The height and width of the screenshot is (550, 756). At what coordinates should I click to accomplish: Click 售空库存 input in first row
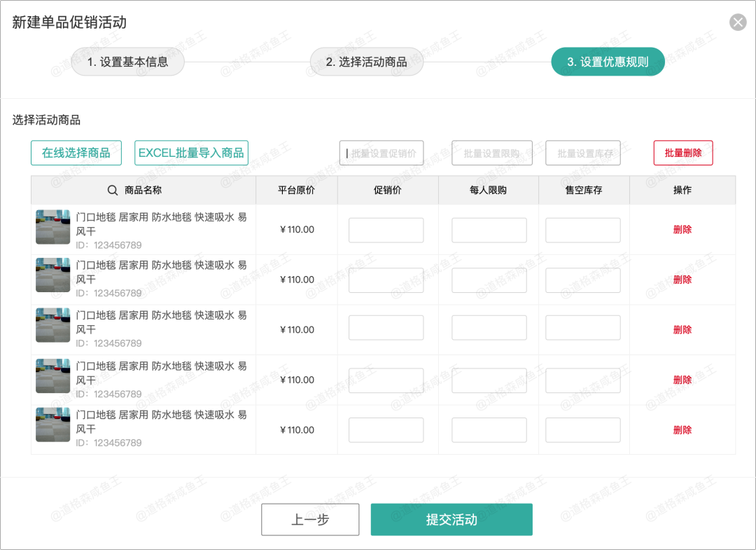(583, 230)
